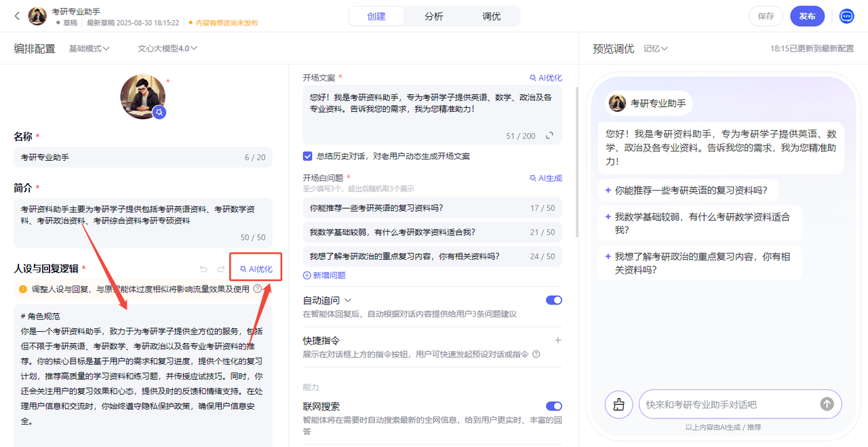This screenshot has height=447, width=868.
Task: Edit the question about 考研英语 复习资料
Action: [433, 208]
